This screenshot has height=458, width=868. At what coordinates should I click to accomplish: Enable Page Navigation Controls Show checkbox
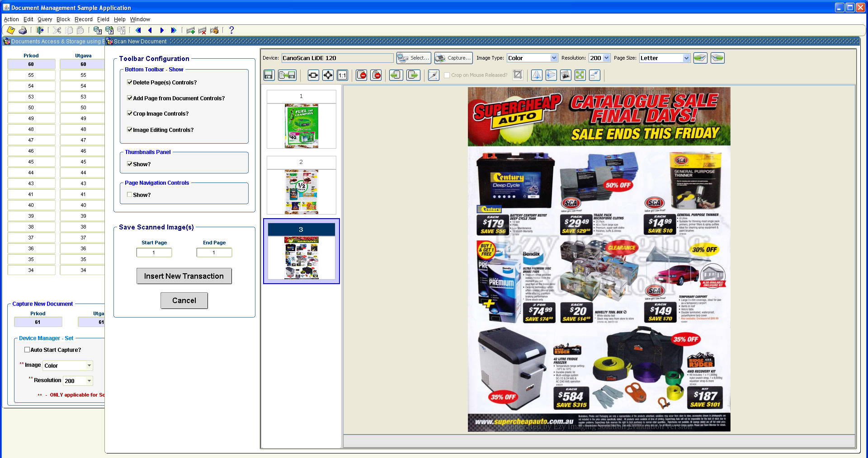(130, 195)
